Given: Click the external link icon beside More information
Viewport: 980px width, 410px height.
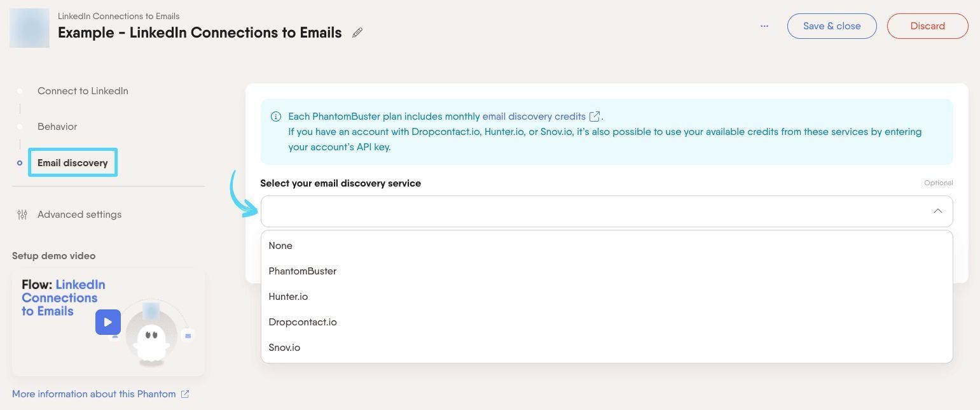Looking at the screenshot, I should [185, 394].
